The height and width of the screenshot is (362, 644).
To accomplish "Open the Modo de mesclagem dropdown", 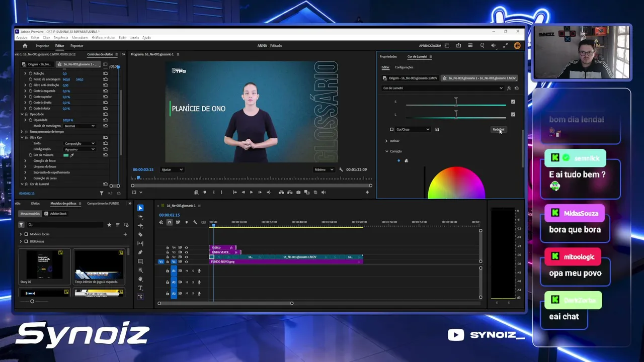I will click(79, 126).
